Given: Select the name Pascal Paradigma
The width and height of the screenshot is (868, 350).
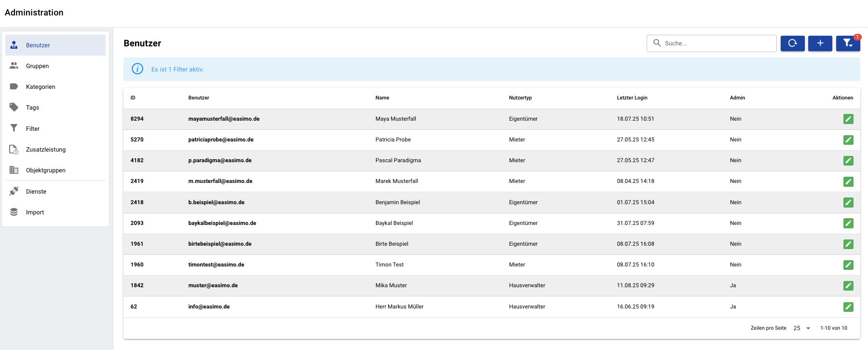Looking at the screenshot, I should pos(398,160).
